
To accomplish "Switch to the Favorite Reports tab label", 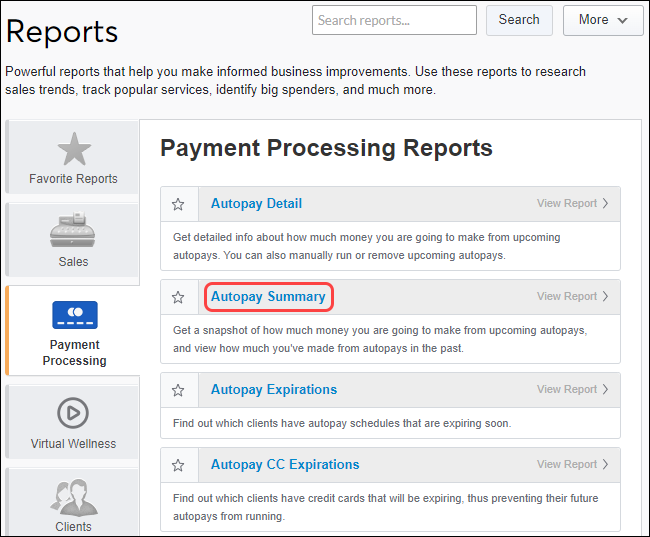I will tap(73, 179).
